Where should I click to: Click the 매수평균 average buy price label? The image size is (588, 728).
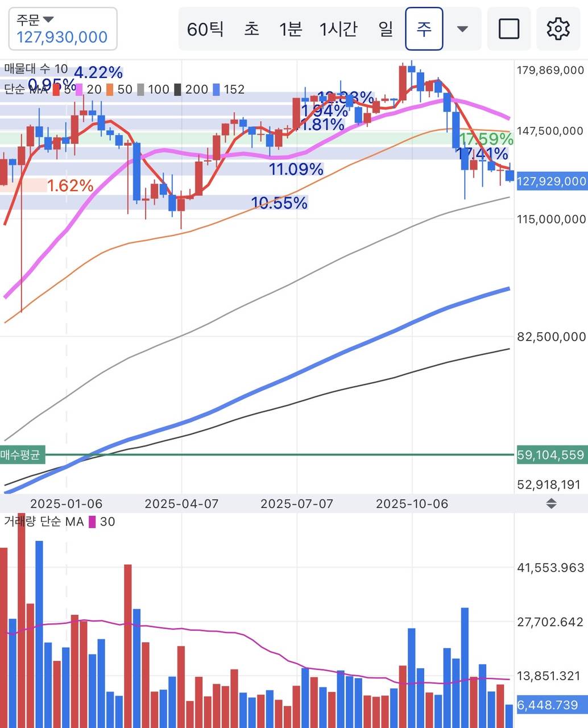click(x=22, y=454)
